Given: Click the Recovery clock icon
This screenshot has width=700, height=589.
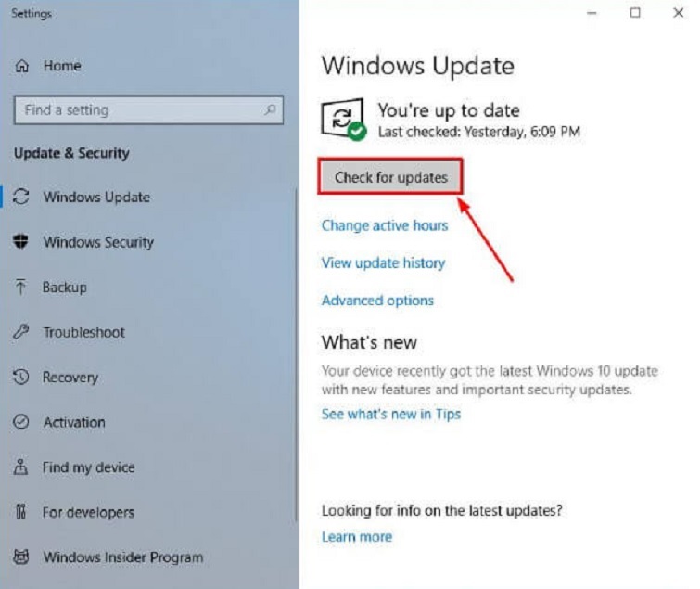Looking at the screenshot, I should point(21,377).
